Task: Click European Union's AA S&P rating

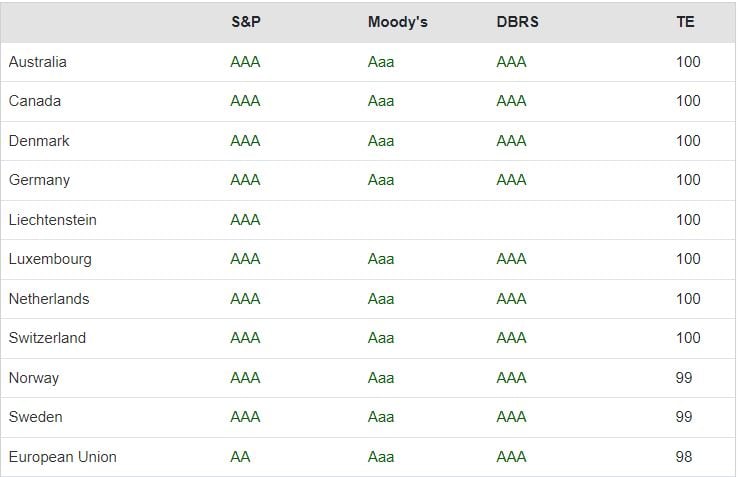Action: click(x=240, y=457)
